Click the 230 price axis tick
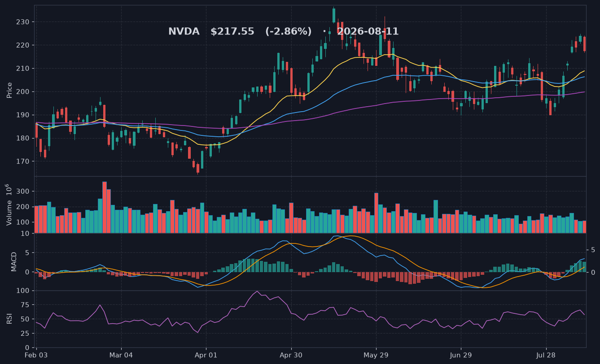This screenshot has height=364, width=600. point(23,22)
